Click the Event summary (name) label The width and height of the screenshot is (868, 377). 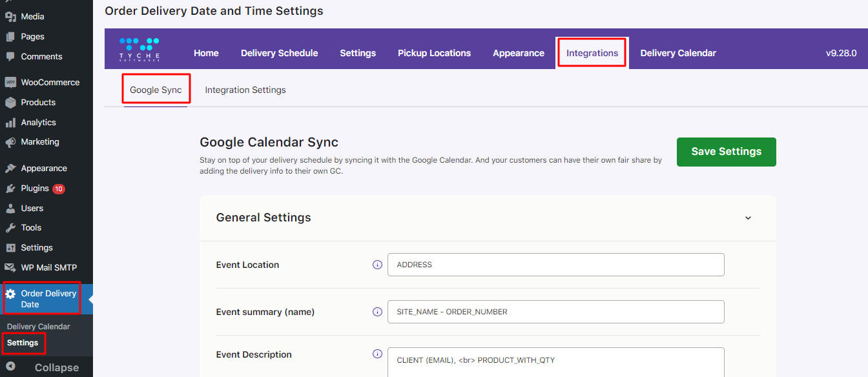(265, 312)
